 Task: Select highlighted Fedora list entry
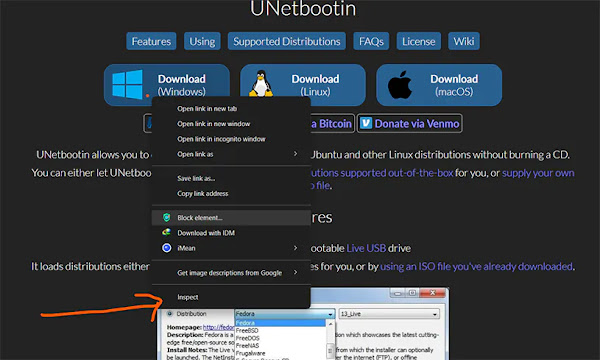coord(280,323)
